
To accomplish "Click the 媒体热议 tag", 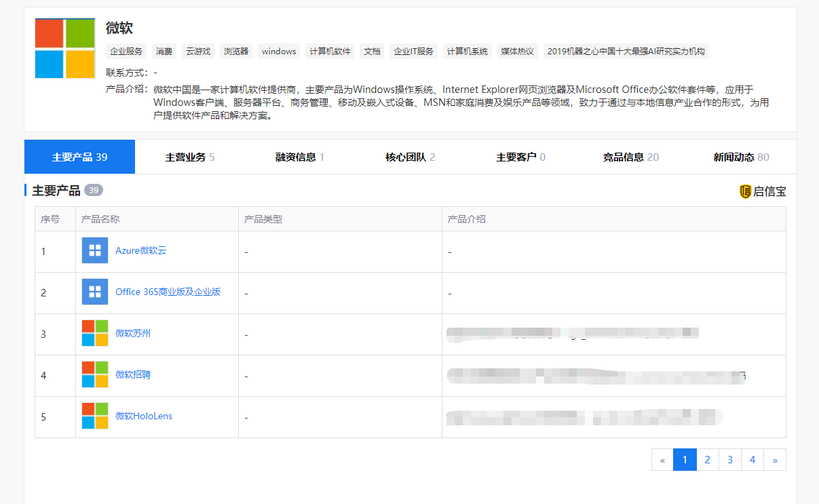I will click(x=517, y=51).
